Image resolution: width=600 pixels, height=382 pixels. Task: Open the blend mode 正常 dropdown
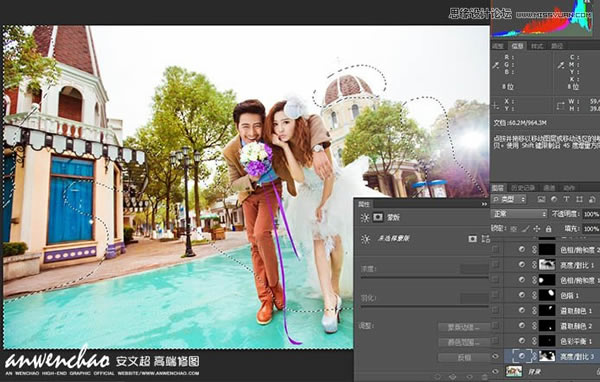pos(519,214)
